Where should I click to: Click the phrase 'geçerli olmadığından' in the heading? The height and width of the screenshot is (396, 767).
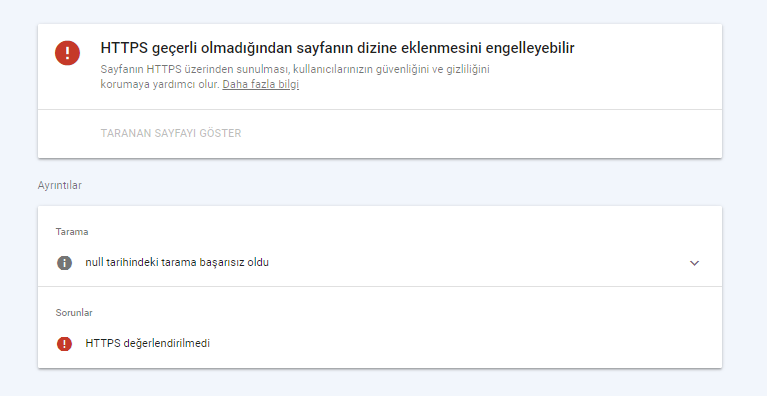coord(222,48)
